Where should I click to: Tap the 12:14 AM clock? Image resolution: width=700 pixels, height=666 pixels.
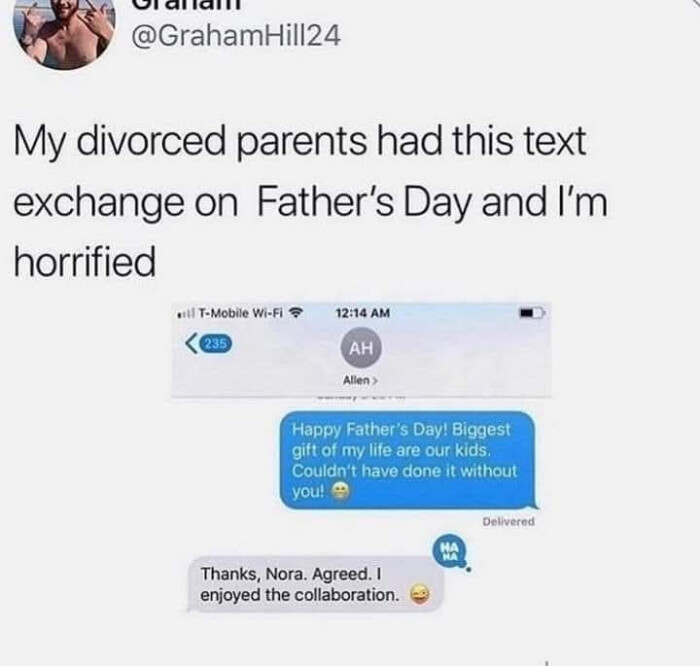[362, 313]
